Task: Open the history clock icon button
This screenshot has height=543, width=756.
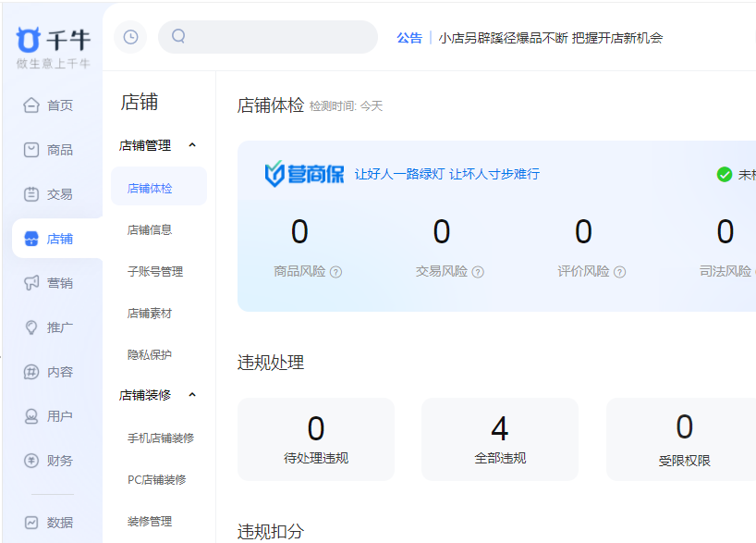Action: [130, 37]
